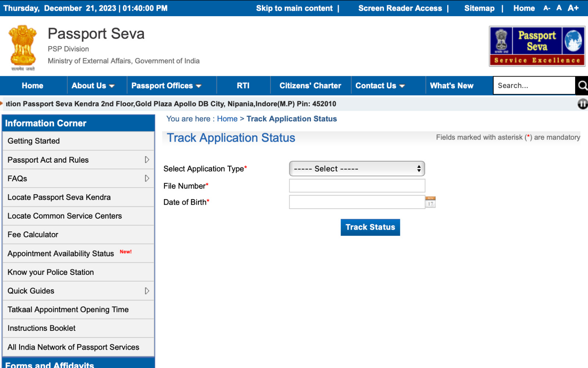
Task: Expand the Contact Us navigation menu
Action: [x=380, y=85]
